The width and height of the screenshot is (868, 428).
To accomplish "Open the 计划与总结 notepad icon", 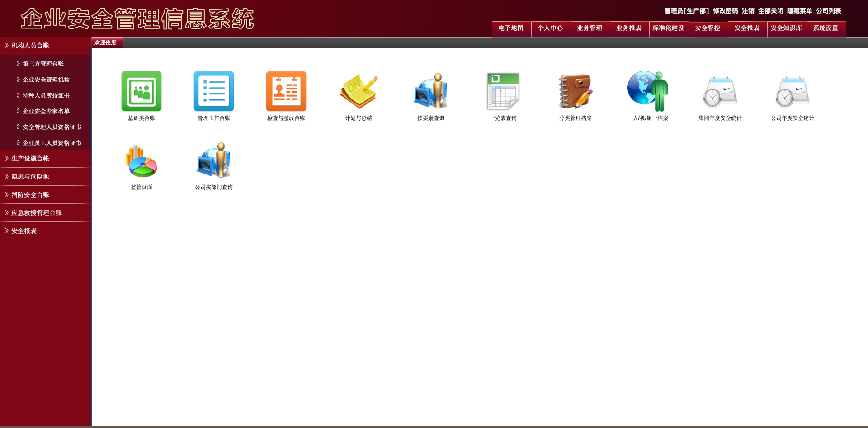I will click(358, 91).
